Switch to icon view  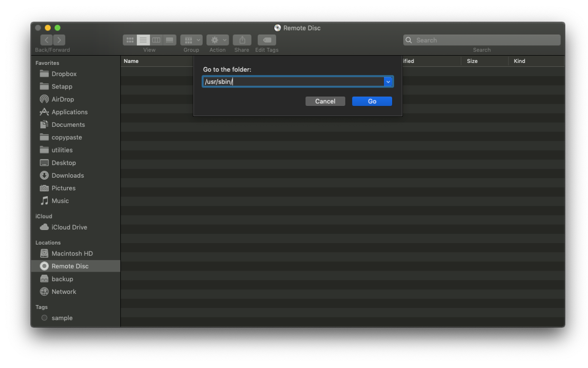[130, 40]
